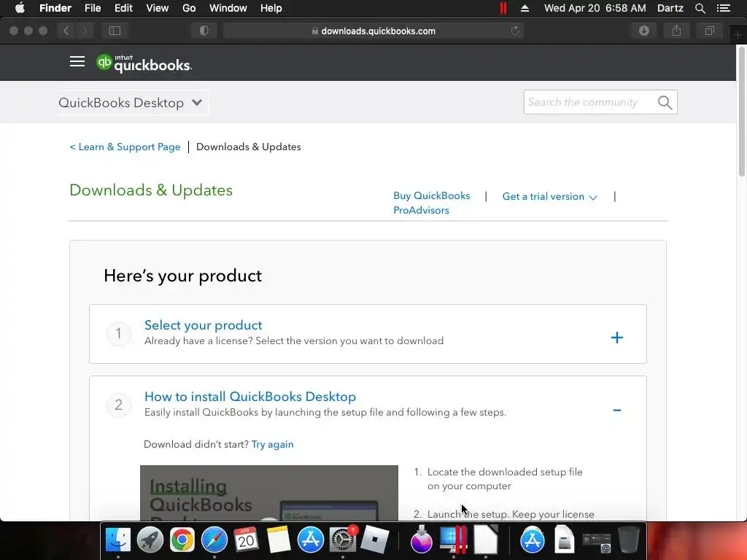Go back to Learn & Support Page
This screenshot has width=747, height=560.
125,147
